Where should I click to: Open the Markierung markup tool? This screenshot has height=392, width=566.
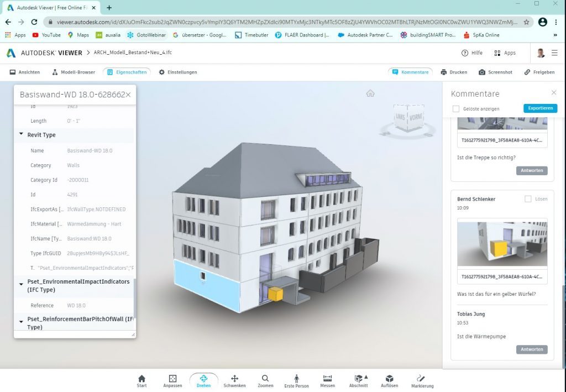pyautogui.click(x=422, y=379)
